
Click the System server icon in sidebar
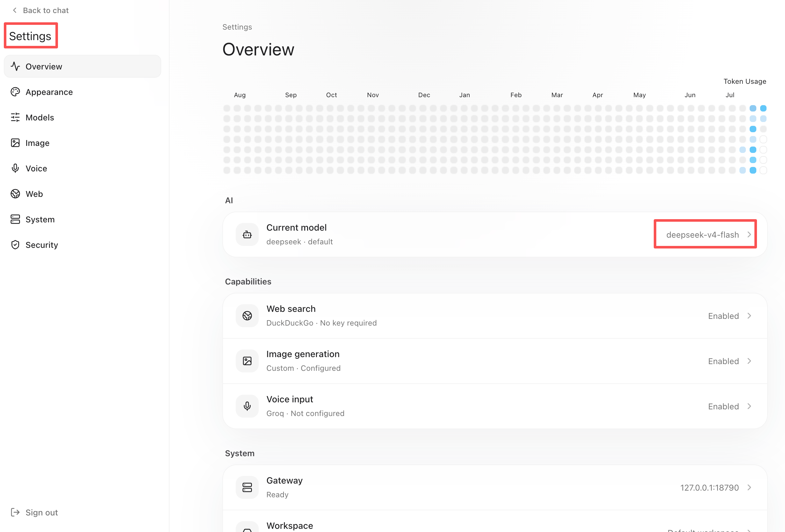click(x=15, y=219)
